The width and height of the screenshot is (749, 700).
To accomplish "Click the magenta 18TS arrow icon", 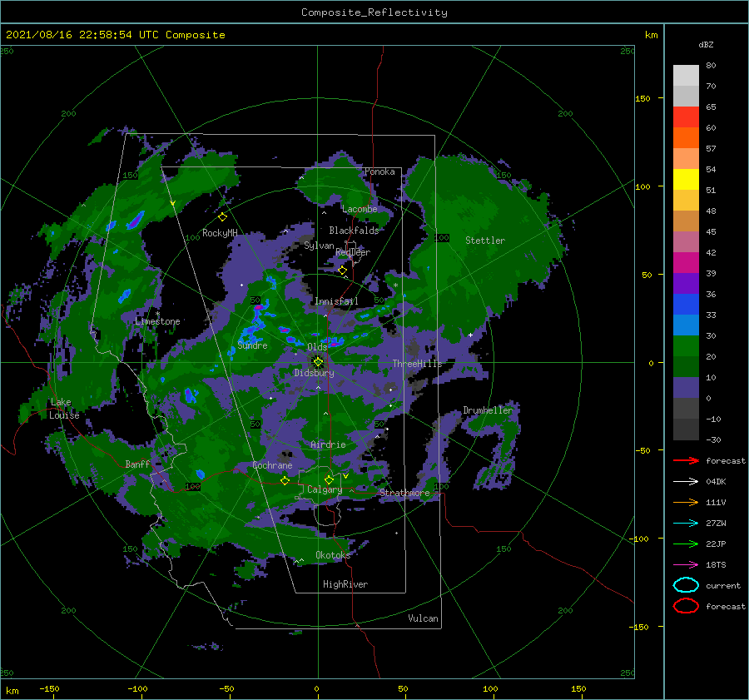I will coord(686,565).
